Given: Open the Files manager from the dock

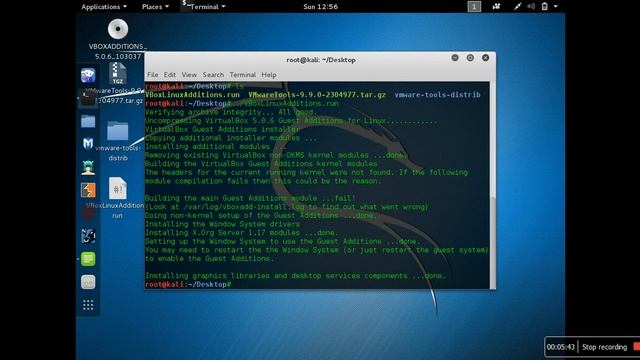Looking at the screenshot, I should tap(88, 121).
